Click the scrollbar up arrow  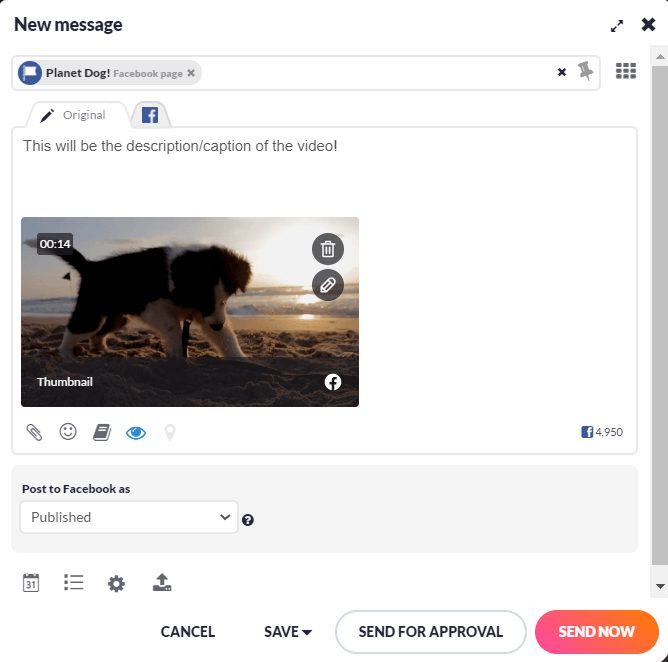pyautogui.click(x=660, y=57)
